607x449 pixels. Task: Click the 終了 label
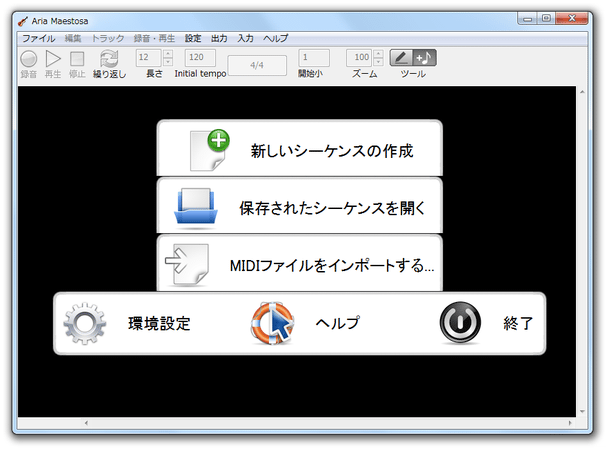pyautogui.click(x=518, y=323)
